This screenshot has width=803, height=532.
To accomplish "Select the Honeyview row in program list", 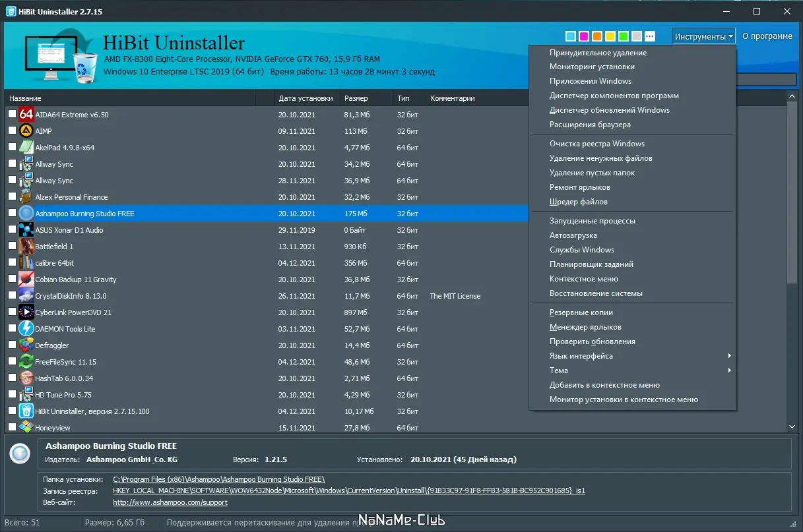I will point(267,427).
